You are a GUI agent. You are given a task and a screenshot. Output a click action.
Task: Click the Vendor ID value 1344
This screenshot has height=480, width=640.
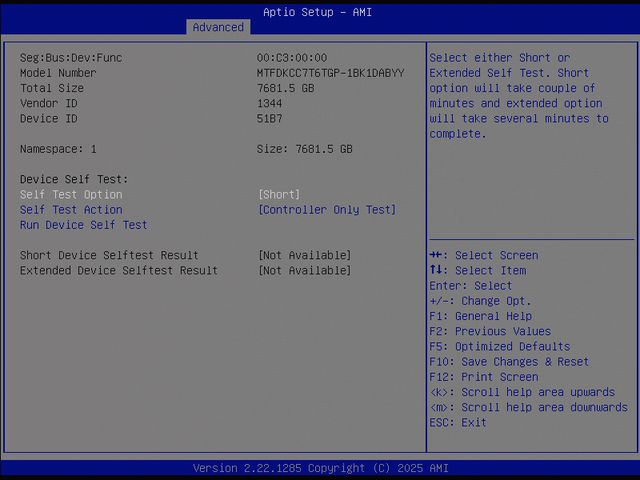click(x=269, y=103)
